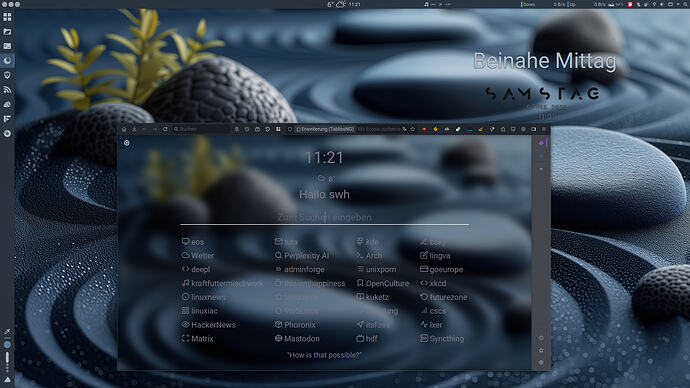Open the Perplexity AI shortcut link
The height and width of the screenshot is (388, 690).
pyautogui.click(x=302, y=256)
